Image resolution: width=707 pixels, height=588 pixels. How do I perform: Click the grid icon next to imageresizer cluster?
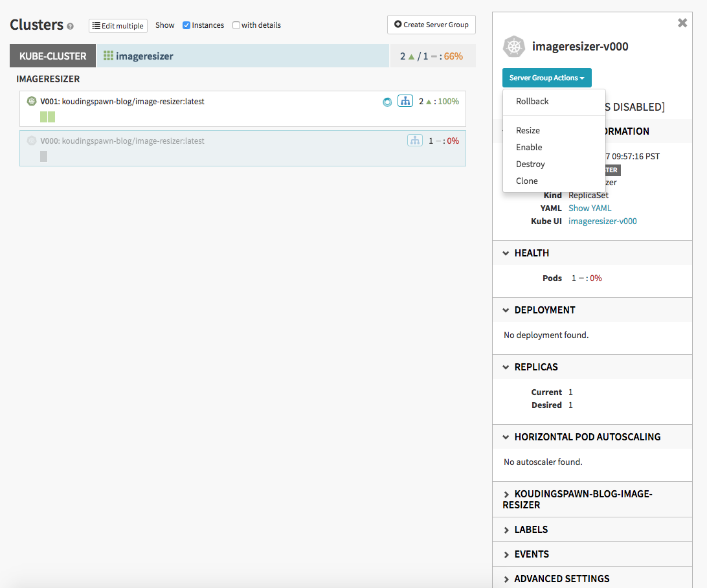coord(108,56)
